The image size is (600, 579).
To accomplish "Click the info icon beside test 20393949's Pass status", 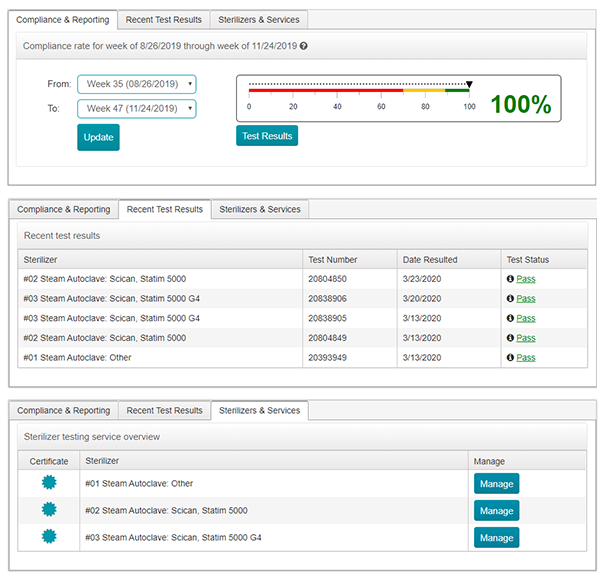I will (x=510, y=358).
